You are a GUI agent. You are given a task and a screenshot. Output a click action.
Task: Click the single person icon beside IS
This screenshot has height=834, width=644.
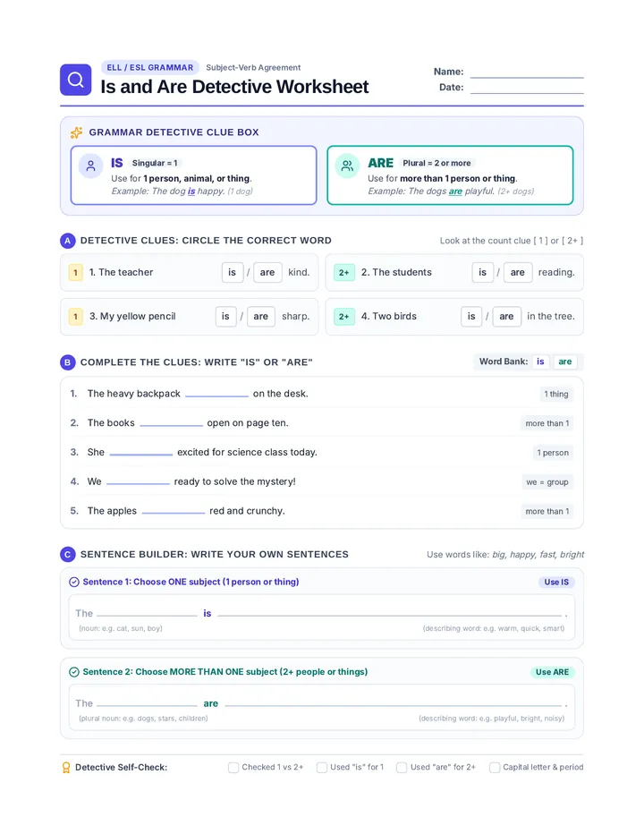[x=91, y=166]
